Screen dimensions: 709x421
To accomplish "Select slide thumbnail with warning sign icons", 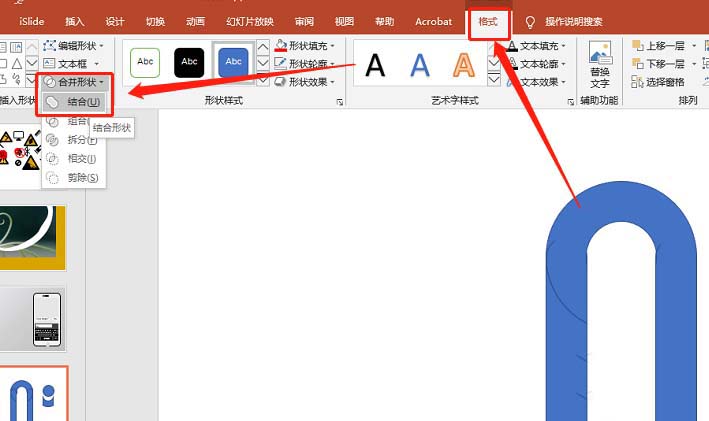I will pyautogui.click(x=21, y=156).
